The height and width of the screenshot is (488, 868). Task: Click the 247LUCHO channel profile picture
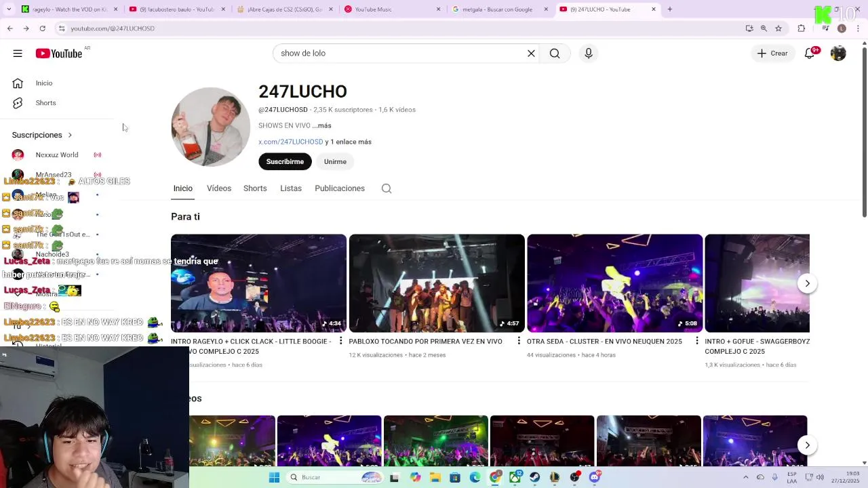210,127
